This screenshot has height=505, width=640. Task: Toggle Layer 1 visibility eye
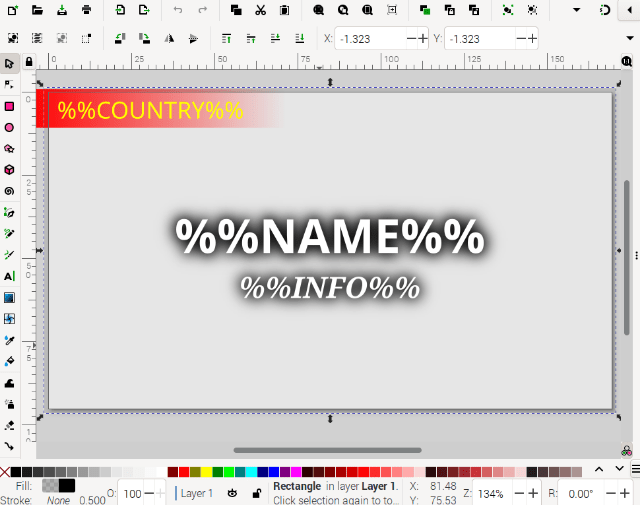coord(232,493)
